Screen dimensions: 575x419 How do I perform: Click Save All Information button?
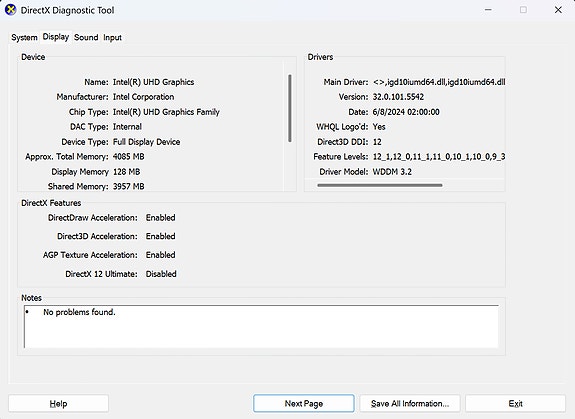(410, 404)
